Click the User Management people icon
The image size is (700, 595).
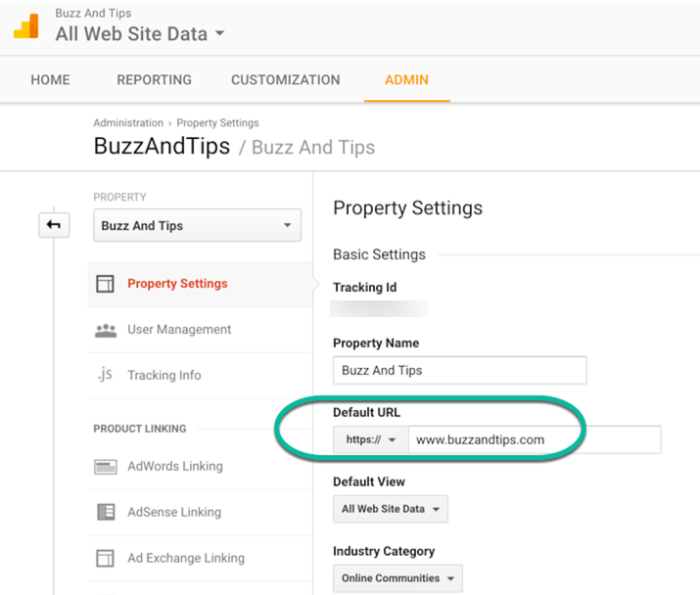[x=105, y=330]
